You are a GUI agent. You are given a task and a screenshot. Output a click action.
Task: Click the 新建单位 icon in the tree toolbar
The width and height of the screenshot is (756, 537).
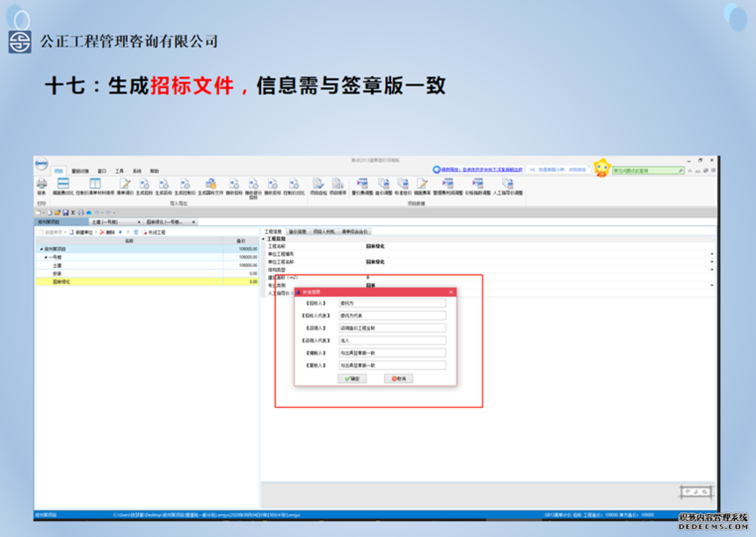(x=71, y=232)
